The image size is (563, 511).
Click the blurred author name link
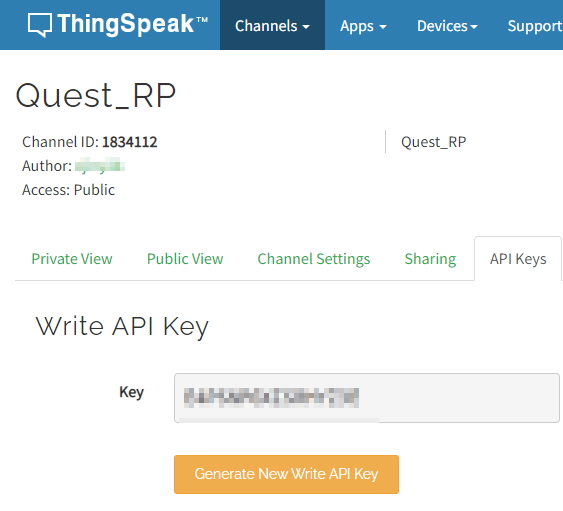pyautogui.click(x=99, y=166)
